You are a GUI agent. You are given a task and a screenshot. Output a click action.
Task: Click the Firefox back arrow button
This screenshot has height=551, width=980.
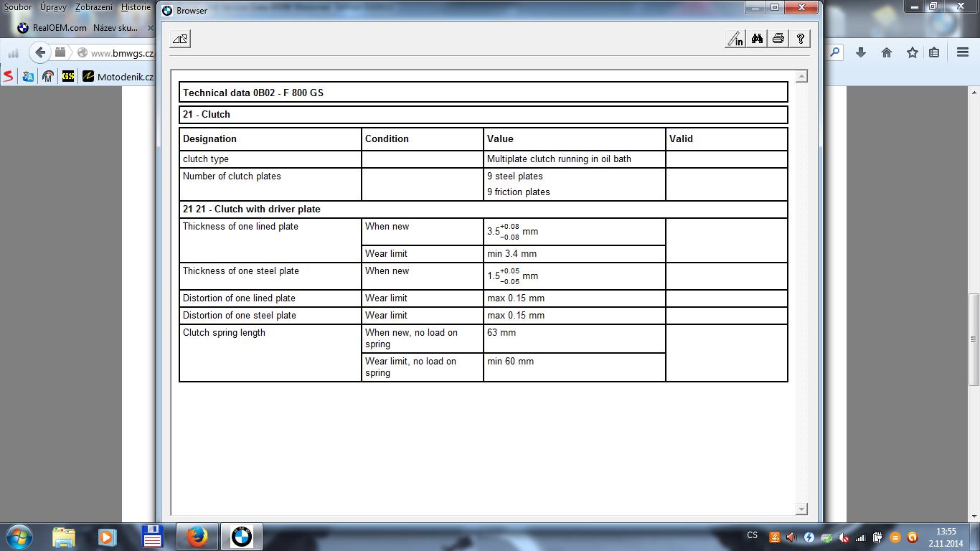pos(40,52)
